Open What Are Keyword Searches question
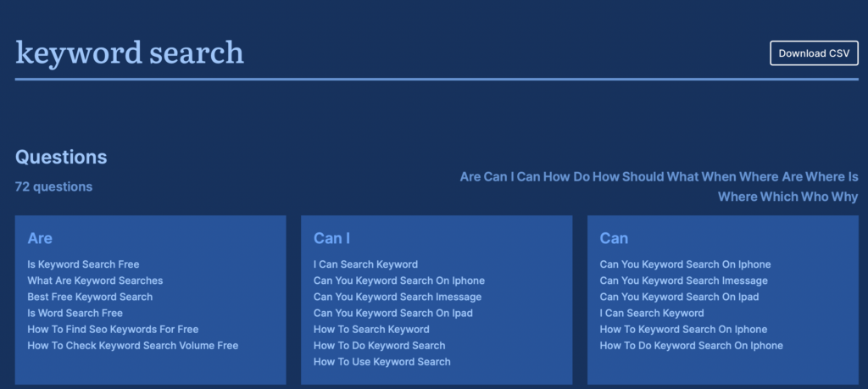The width and height of the screenshot is (868, 389). (95, 281)
